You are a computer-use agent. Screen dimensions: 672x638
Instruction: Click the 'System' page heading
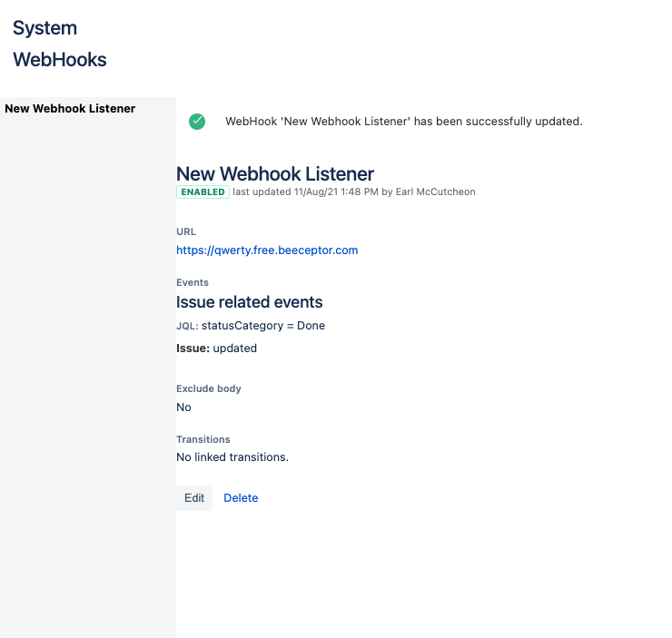(x=45, y=28)
